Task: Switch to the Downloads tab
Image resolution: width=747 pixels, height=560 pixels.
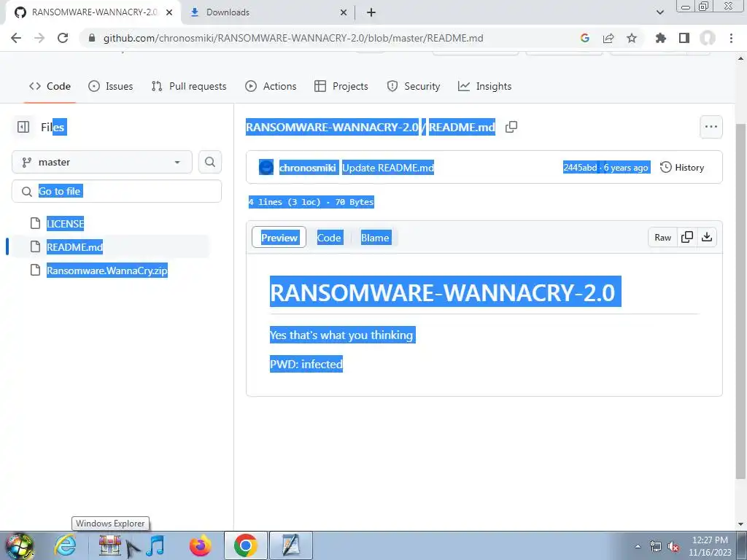Action: coord(268,12)
